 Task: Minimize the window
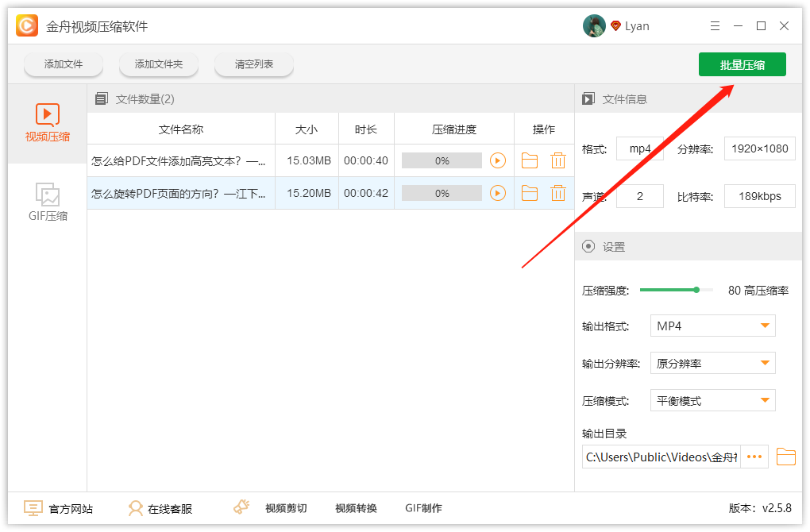pos(739,26)
